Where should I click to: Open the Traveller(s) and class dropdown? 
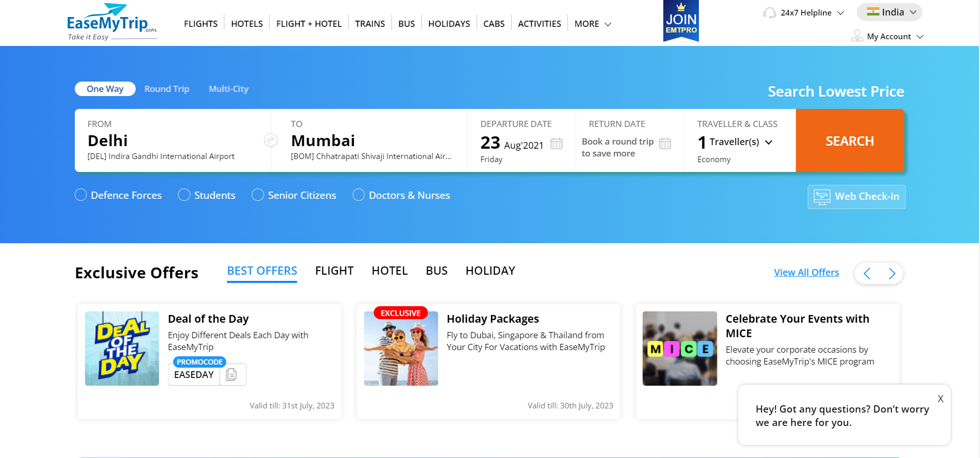[x=740, y=142]
